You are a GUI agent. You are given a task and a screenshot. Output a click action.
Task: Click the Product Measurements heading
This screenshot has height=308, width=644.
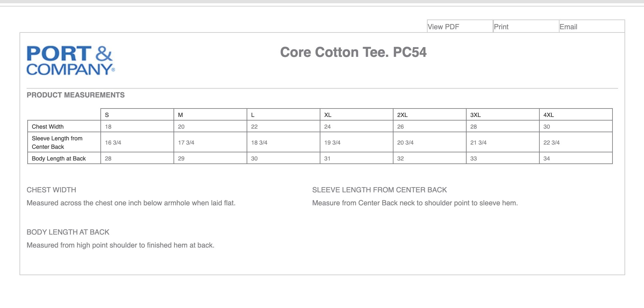[x=76, y=95]
